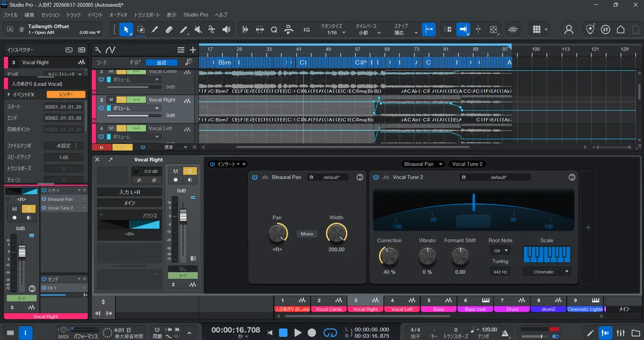644x340 pixels.
Task: Click the レンダー button
Action: coord(66,94)
